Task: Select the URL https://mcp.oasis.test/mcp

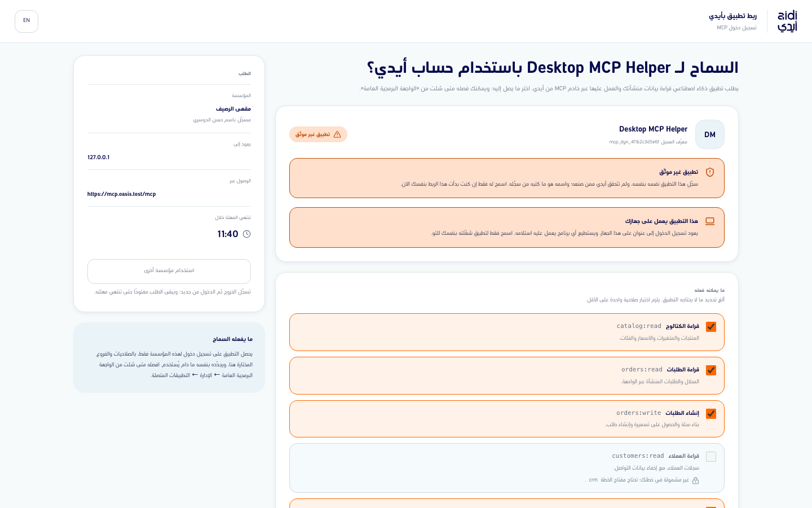Action: point(122,194)
